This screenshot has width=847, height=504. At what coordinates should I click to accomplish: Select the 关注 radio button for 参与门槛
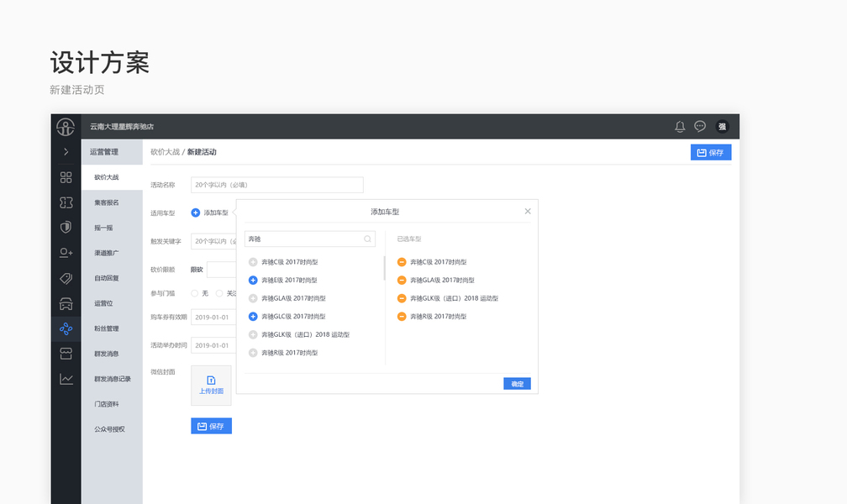click(219, 293)
